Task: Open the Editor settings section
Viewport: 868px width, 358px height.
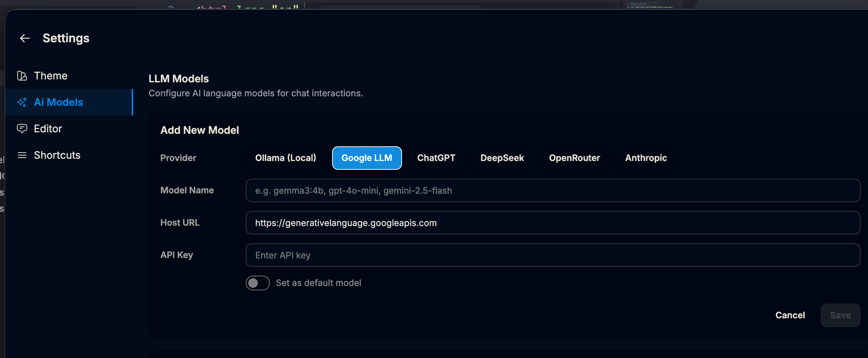Action: [x=69, y=129]
